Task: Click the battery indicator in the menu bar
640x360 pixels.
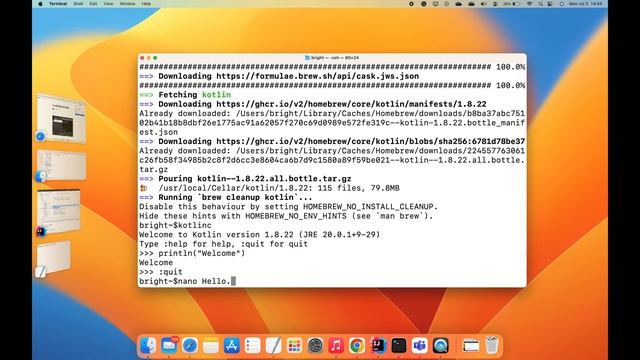Action: 512,4
